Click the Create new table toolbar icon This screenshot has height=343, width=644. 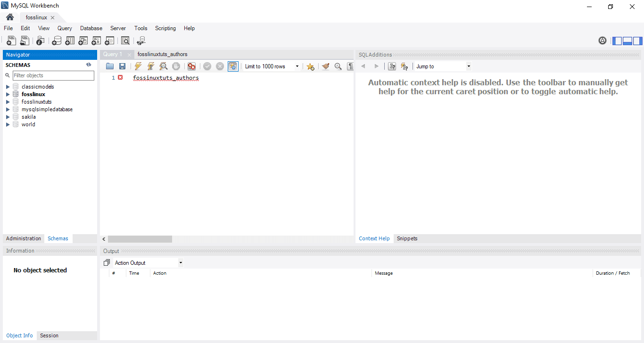coord(70,41)
